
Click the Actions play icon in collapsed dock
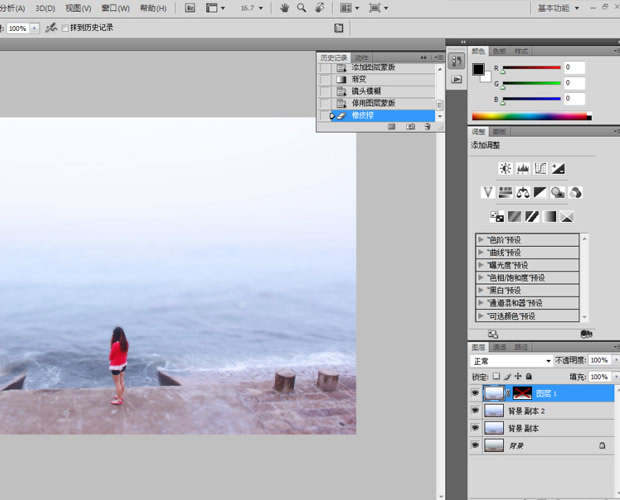[457, 79]
